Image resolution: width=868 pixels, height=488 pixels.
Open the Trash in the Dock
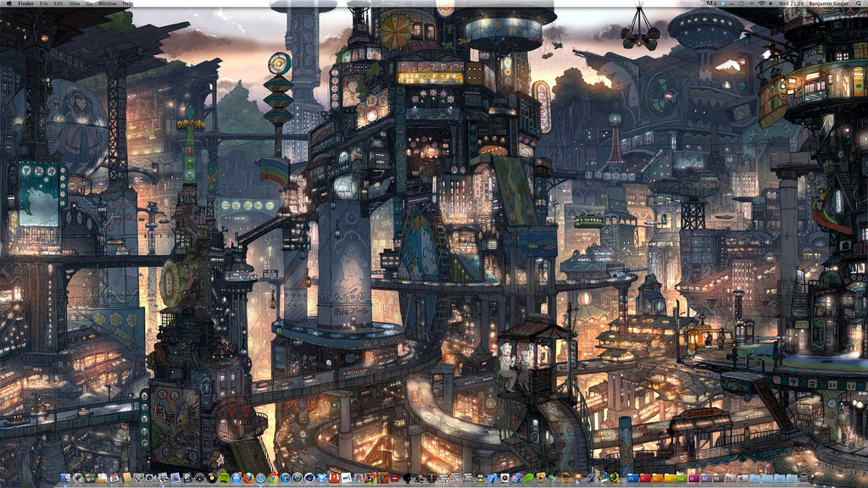(x=804, y=478)
